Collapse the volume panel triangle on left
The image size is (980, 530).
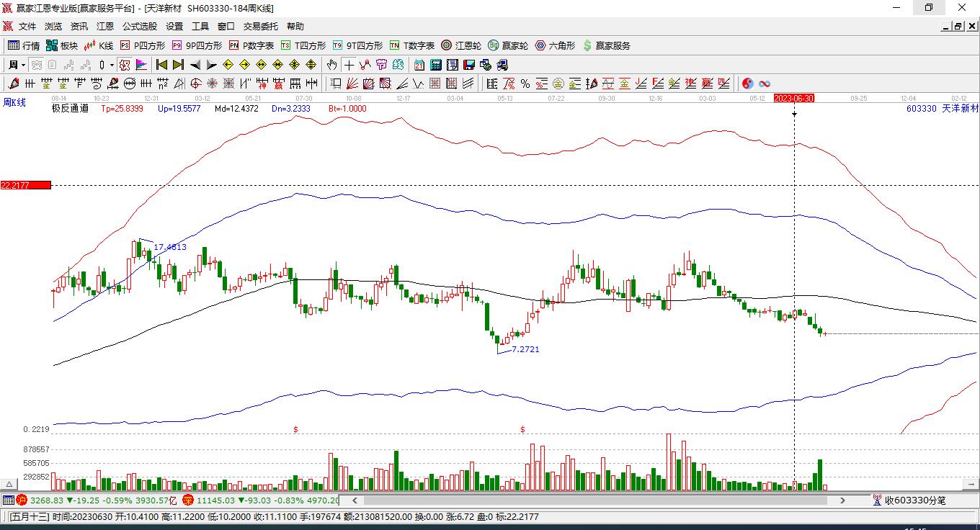tap(10, 485)
